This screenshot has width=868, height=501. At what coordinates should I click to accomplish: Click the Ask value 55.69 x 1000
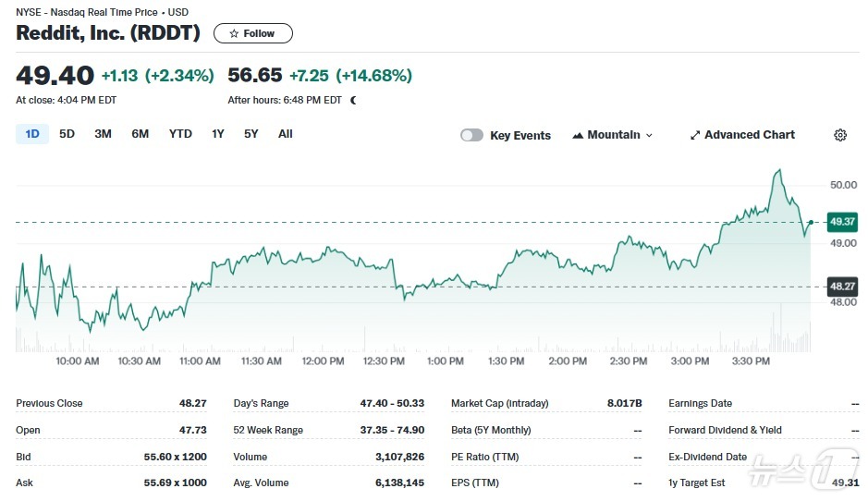[175, 483]
